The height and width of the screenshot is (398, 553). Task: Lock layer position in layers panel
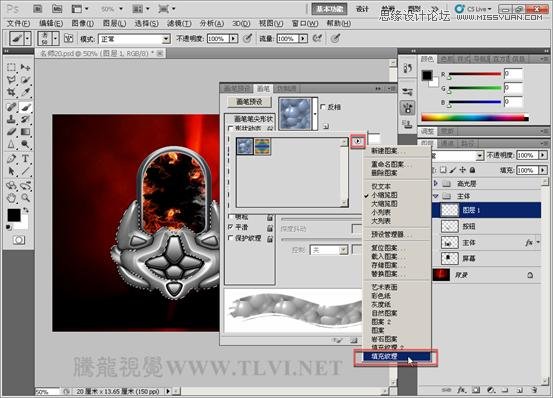(463, 170)
